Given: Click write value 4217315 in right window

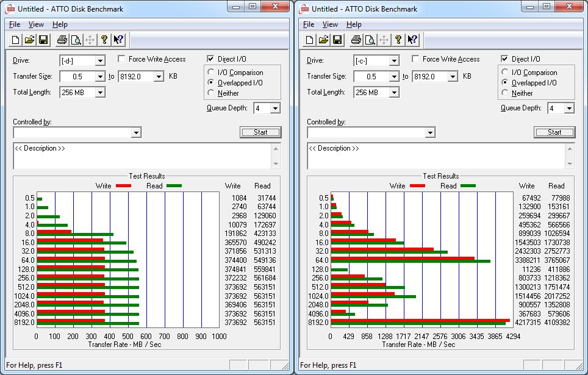Looking at the screenshot, I should click(x=528, y=323).
